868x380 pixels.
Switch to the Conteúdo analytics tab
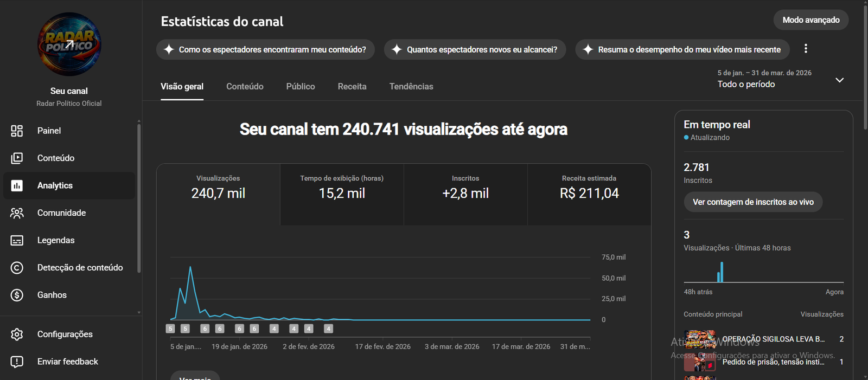245,87
